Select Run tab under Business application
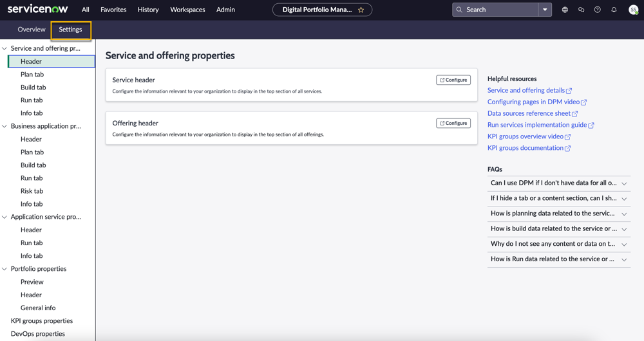Image resolution: width=644 pixels, height=341 pixels. pos(32,178)
